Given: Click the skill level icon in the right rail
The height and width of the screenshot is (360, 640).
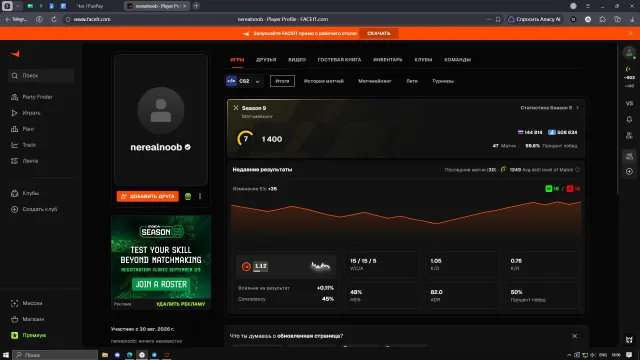Looking at the screenshot, I should [x=628, y=69].
